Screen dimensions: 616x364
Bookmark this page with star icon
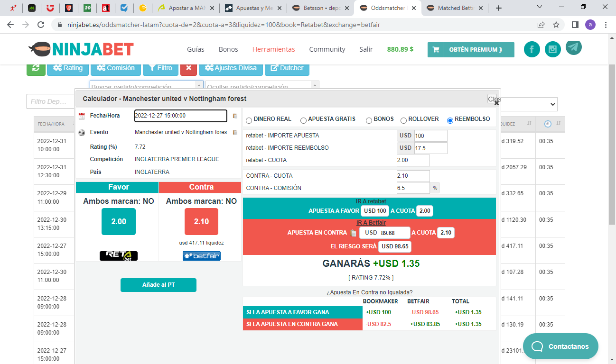[556, 25]
